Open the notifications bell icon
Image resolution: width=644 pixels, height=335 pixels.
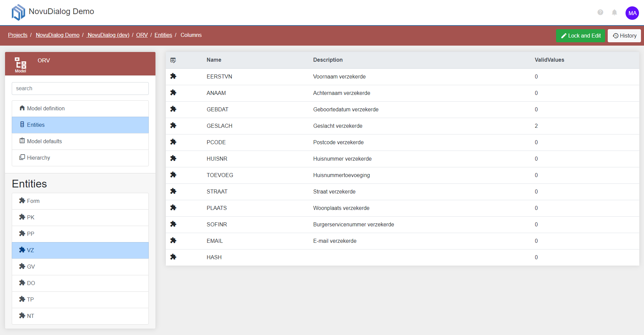614,12
